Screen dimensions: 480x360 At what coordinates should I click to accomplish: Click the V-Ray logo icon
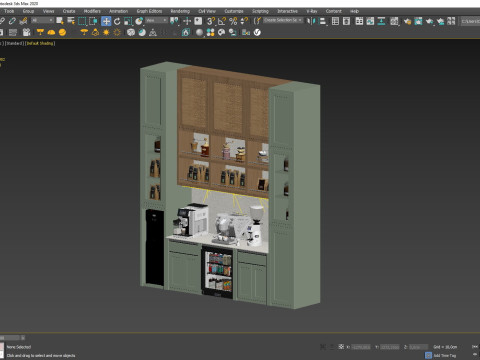257,32
